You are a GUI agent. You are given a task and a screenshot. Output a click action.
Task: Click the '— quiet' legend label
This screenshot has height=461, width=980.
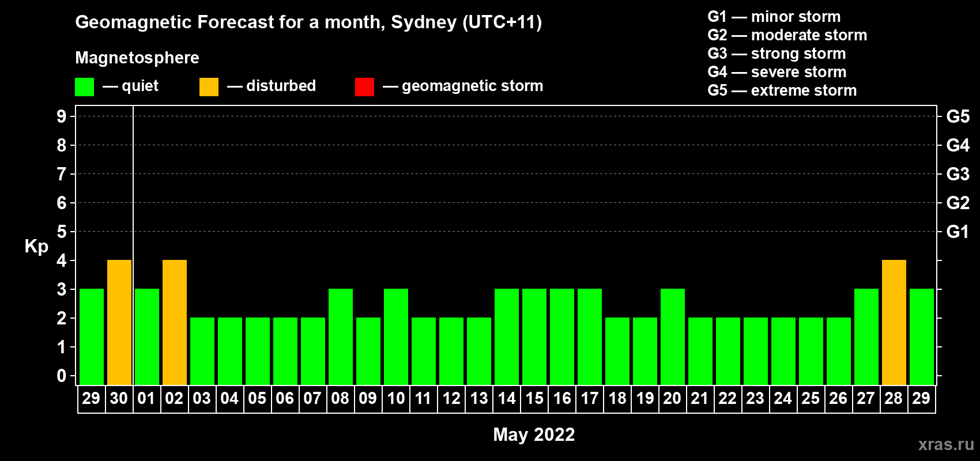coord(130,86)
